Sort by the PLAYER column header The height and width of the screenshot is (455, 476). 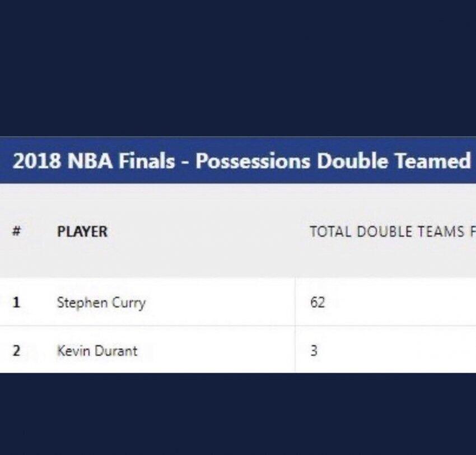[82, 231]
